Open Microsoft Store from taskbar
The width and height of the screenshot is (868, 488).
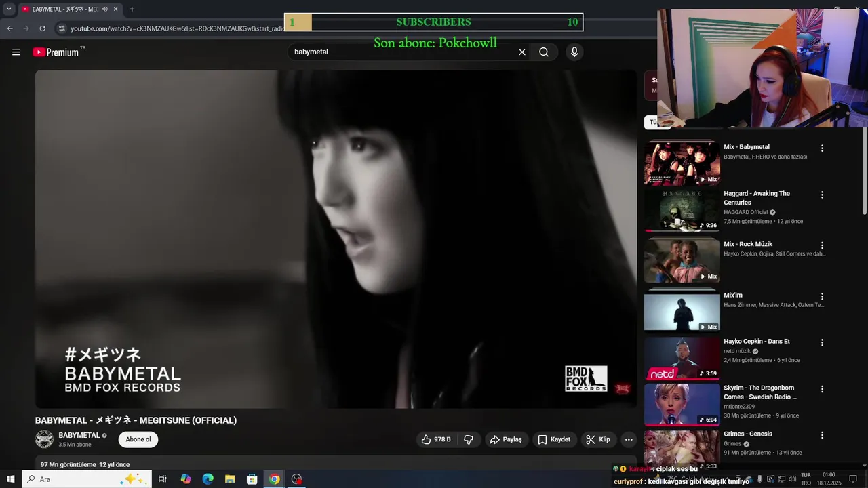[x=252, y=479]
